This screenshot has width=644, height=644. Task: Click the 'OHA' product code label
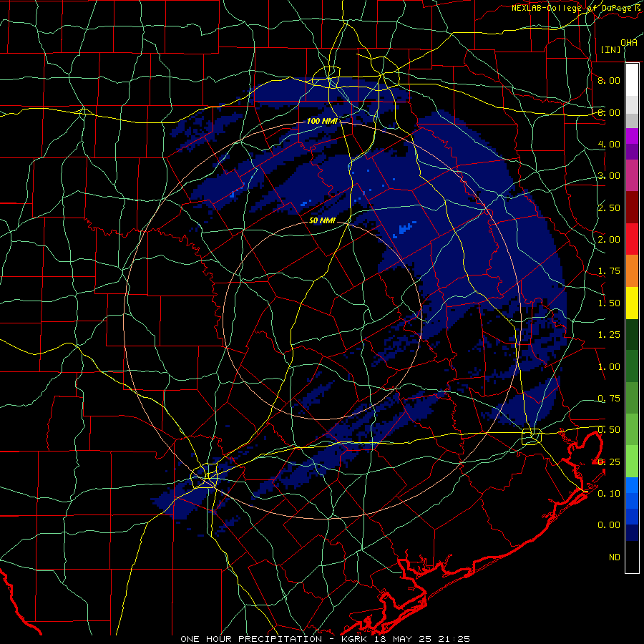pyautogui.click(x=629, y=43)
